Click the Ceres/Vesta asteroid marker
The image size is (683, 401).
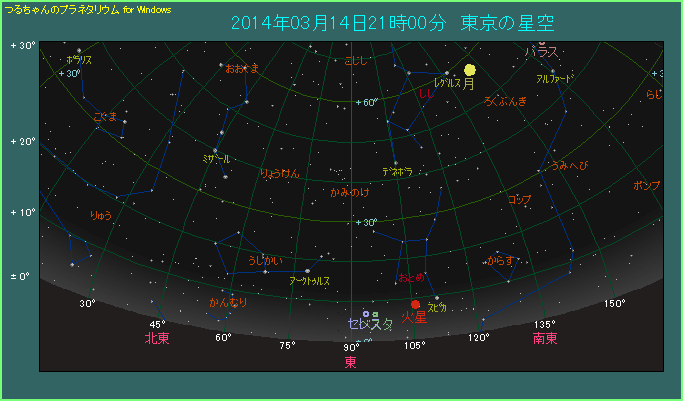(366, 313)
